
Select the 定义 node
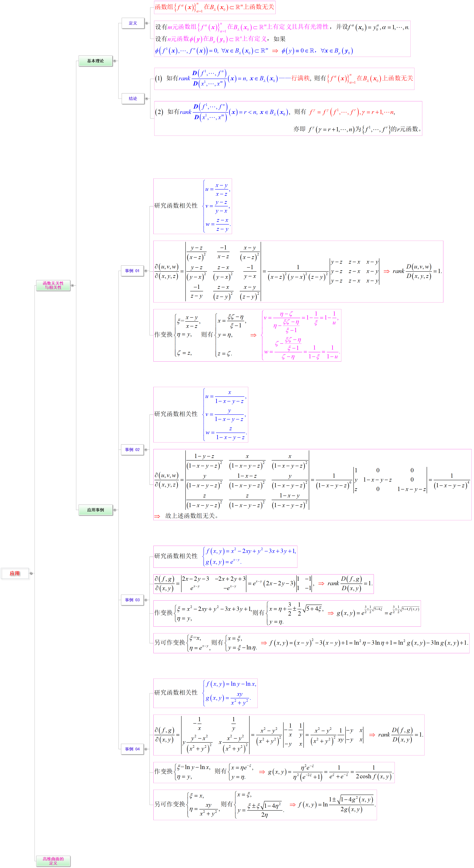tap(133, 23)
